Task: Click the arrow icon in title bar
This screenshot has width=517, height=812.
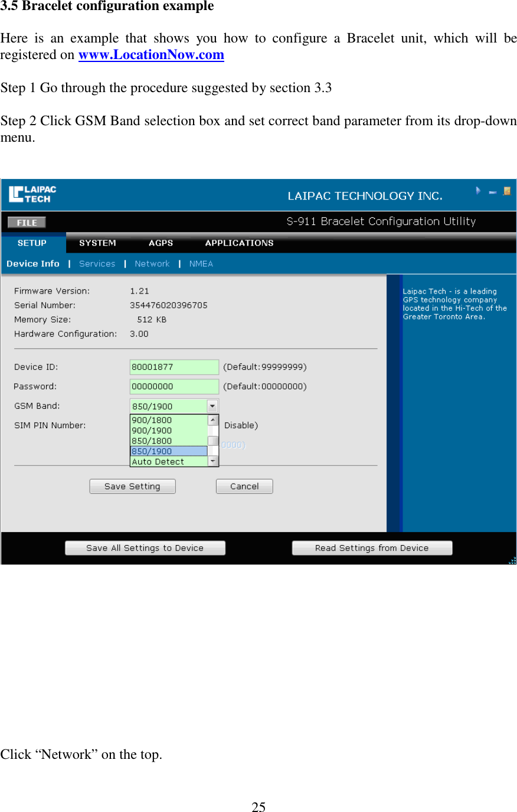Action: 478,191
